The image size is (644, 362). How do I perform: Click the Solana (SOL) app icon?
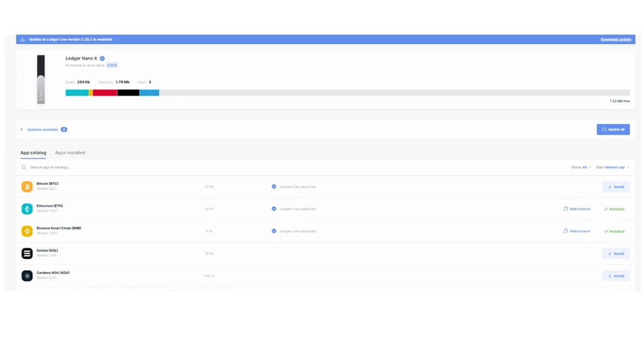27,253
